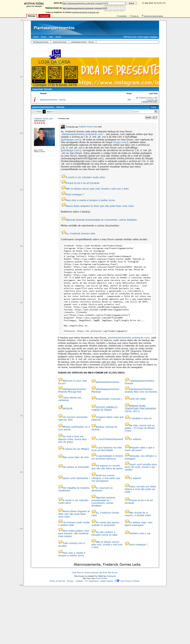Click the search magnifier icon beside the thread search box
This screenshot has height=644, width=190.
pyautogui.click(x=156, y=112)
